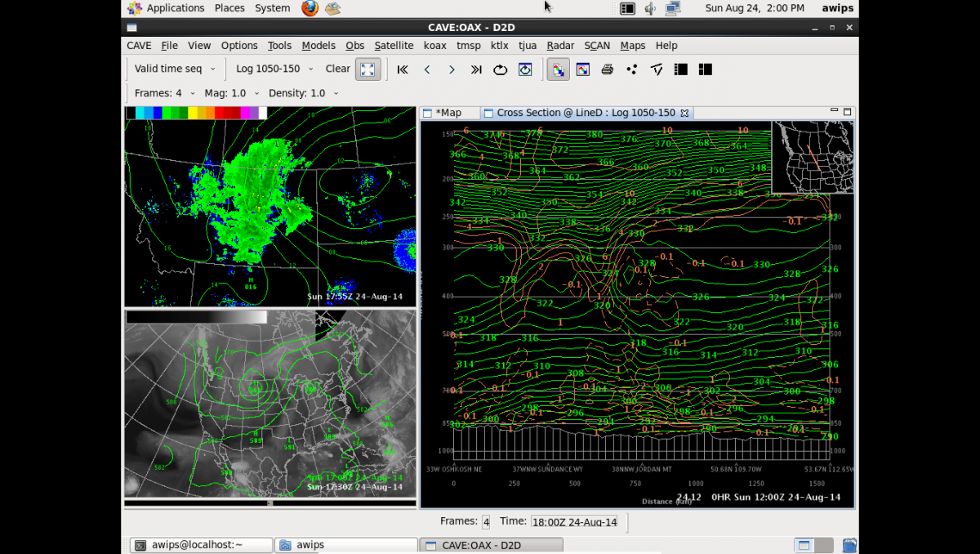The width and height of the screenshot is (980, 554).
Task: Open the tjua menu
Action: pos(528,46)
